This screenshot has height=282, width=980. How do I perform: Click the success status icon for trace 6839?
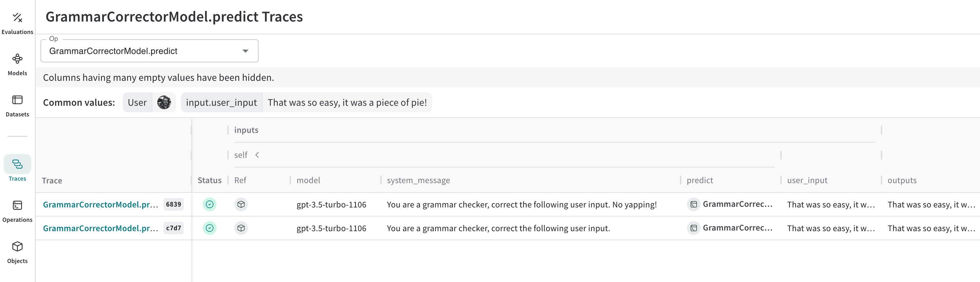[210, 204]
